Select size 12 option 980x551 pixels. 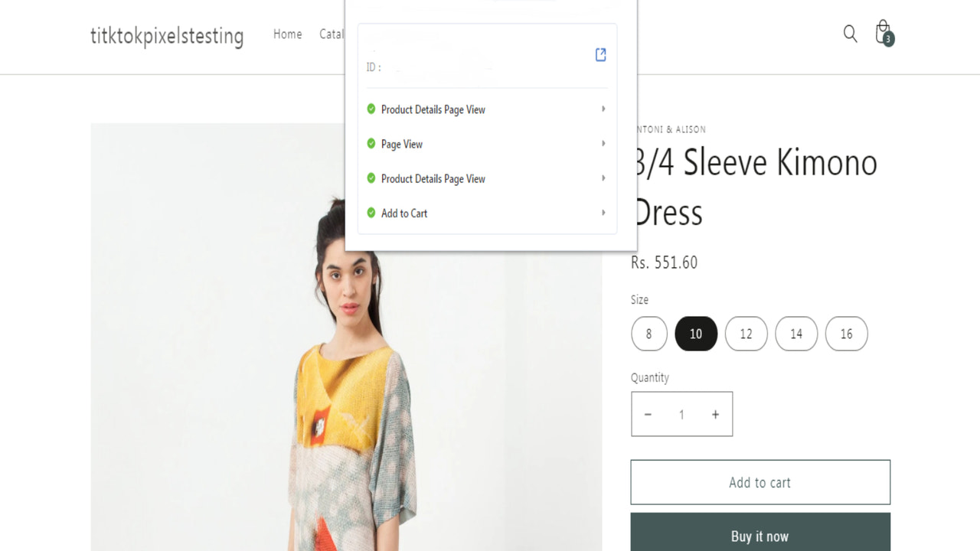tap(746, 334)
